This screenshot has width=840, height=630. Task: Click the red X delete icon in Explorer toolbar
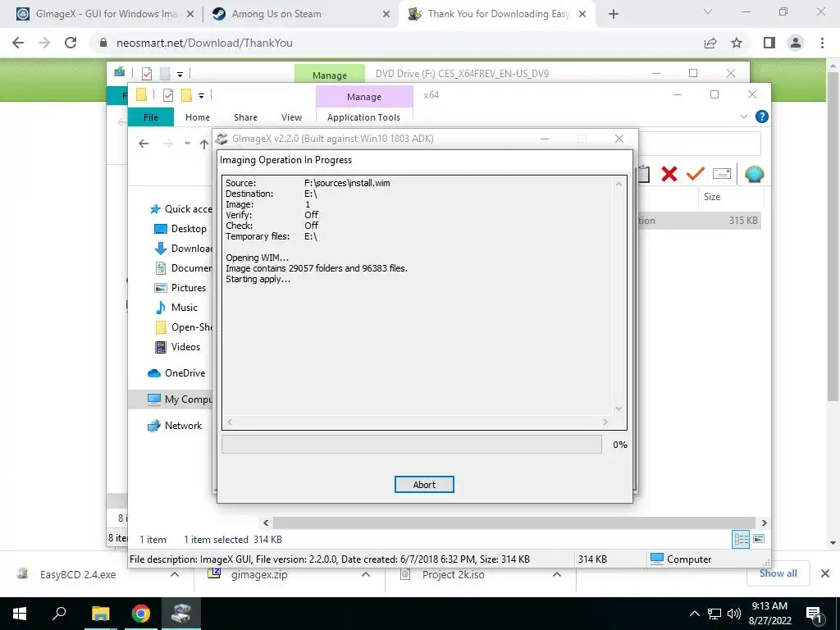coord(669,174)
